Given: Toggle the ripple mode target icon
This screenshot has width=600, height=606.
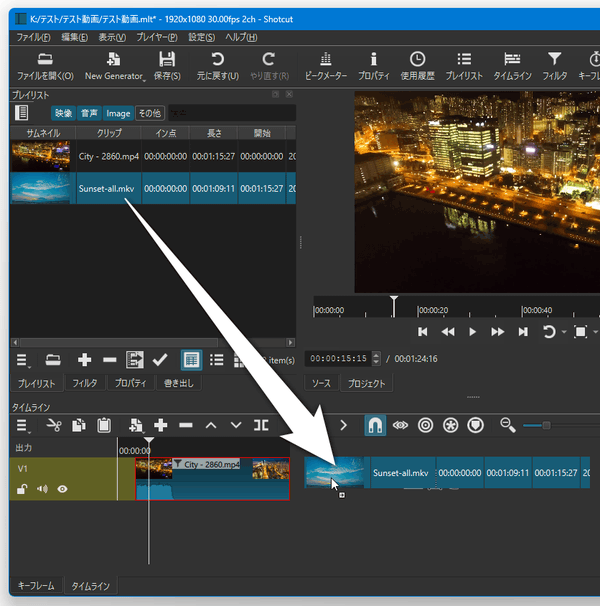Looking at the screenshot, I should [x=425, y=426].
